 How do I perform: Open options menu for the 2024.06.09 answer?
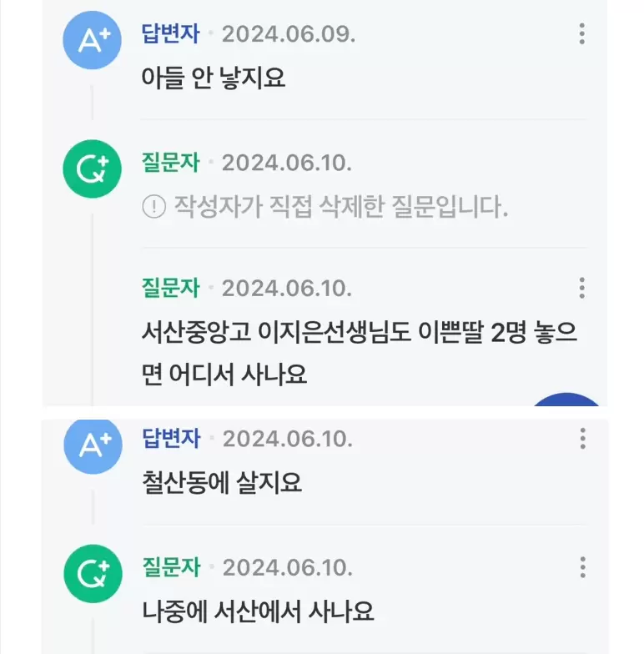pyautogui.click(x=582, y=33)
